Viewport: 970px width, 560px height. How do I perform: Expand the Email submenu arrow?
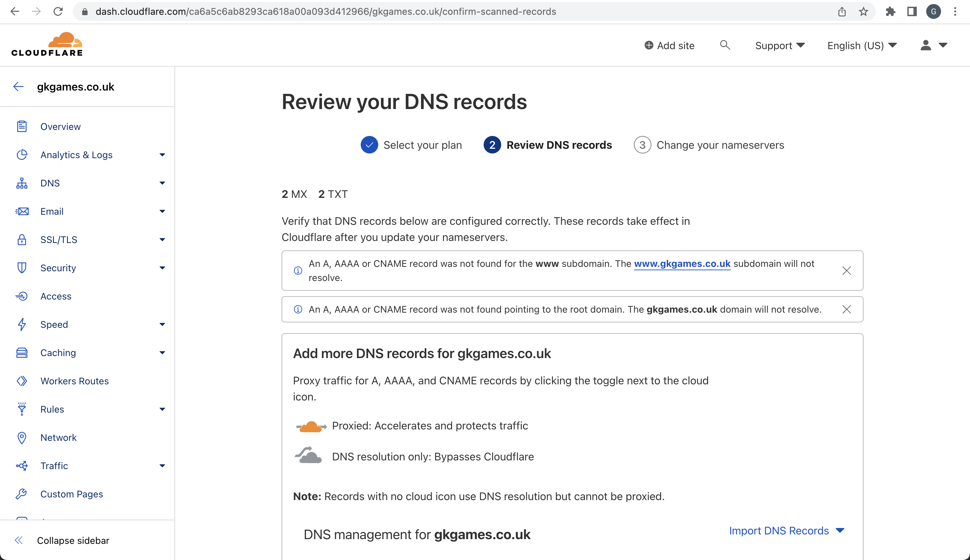click(x=162, y=211)
